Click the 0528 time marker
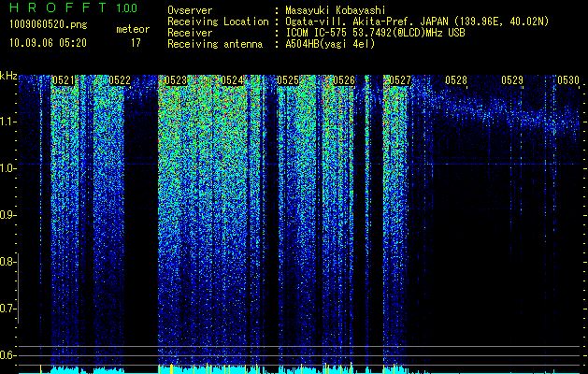This screenshot has height=374, width=588. click(456, 80)
